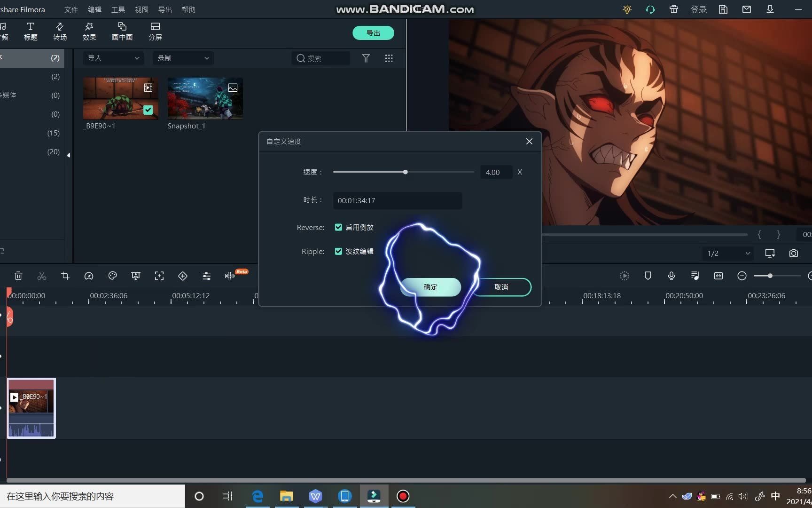The width and height of the screenshot is (812, 508).
Task: Click the speed value 4.00 field
Action: [x=496, y=172]
